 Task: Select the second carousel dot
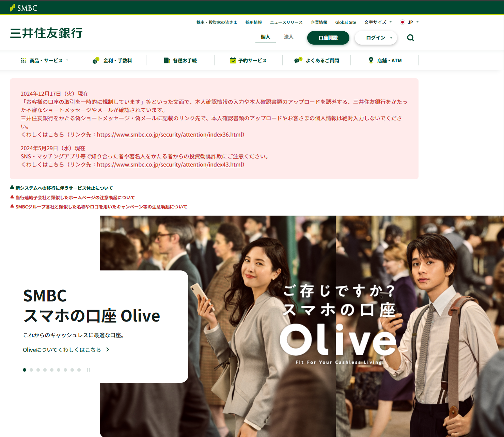(x=31, y=370)
